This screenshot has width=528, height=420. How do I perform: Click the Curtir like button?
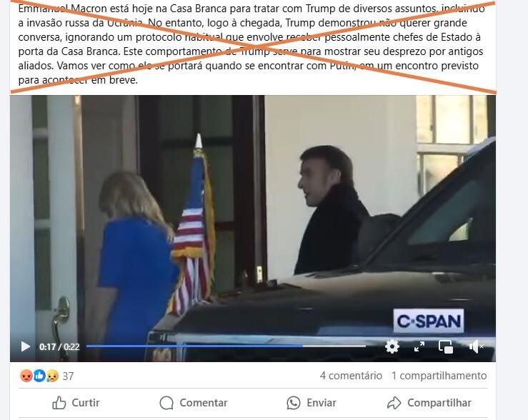pyautogui.click(x=76, y=403)
